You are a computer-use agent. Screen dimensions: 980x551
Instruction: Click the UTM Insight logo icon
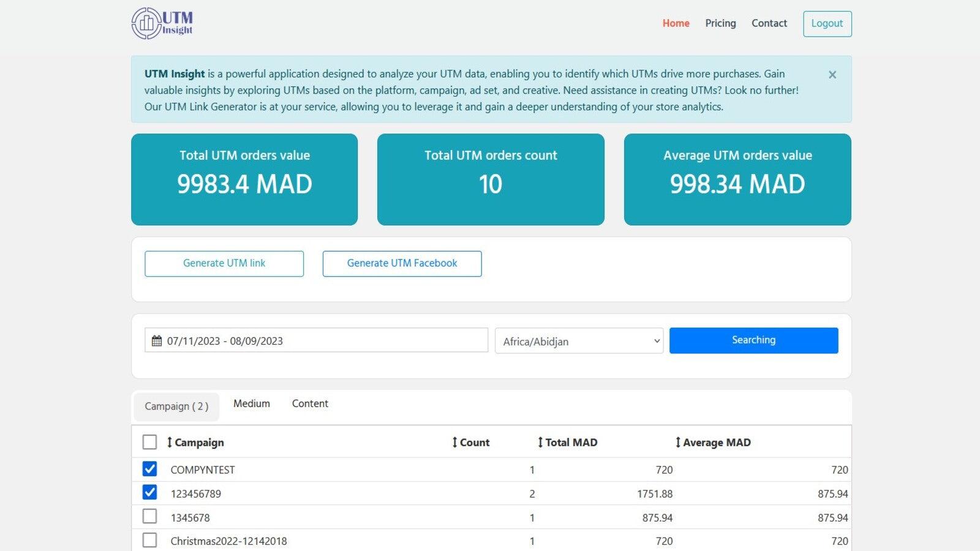[x=146, y=23]
